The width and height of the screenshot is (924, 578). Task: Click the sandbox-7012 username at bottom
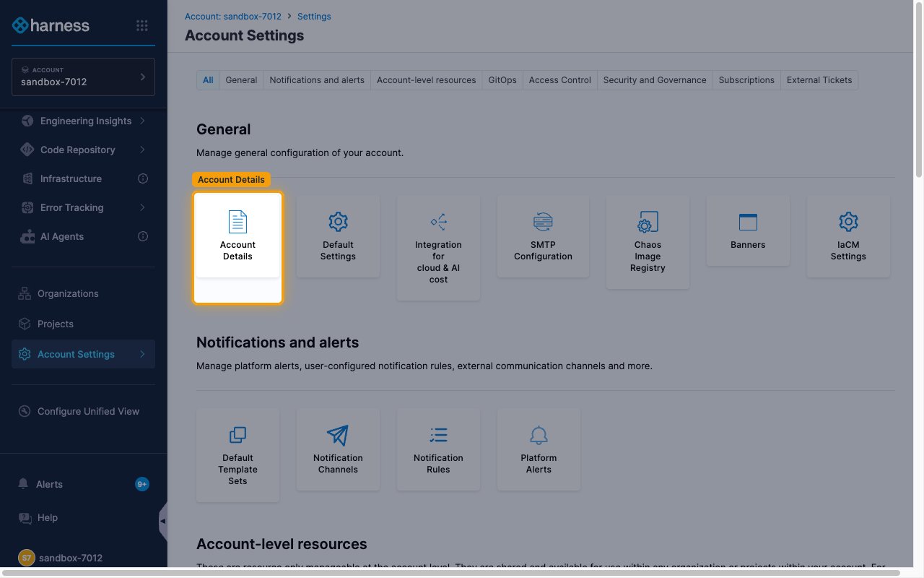[x=71, y=558]
